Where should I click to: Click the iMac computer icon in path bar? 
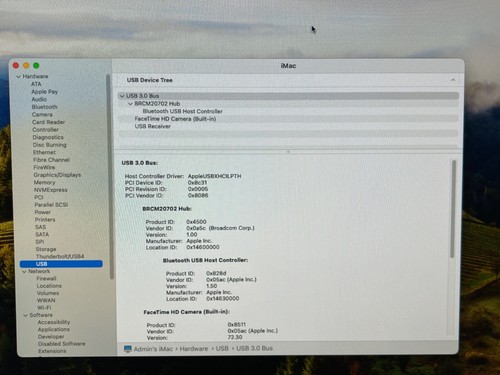coord(128,349)
